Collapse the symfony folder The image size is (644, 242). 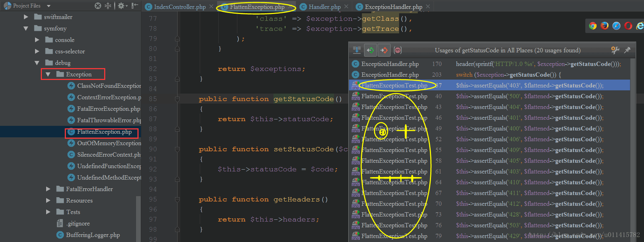pos(26,28)
